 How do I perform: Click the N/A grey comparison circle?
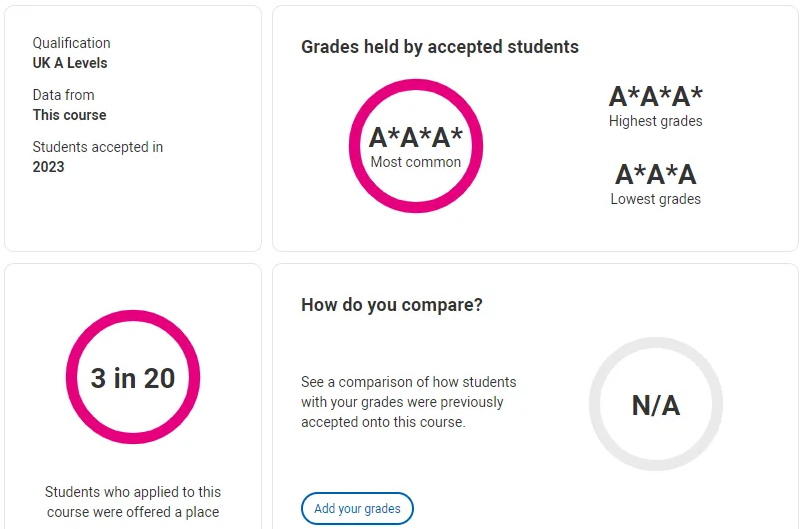[x=656, y=404]
